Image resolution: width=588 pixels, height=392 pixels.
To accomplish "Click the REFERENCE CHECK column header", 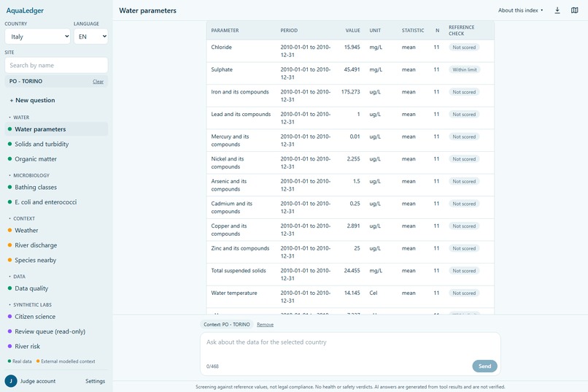I will 462,31.
